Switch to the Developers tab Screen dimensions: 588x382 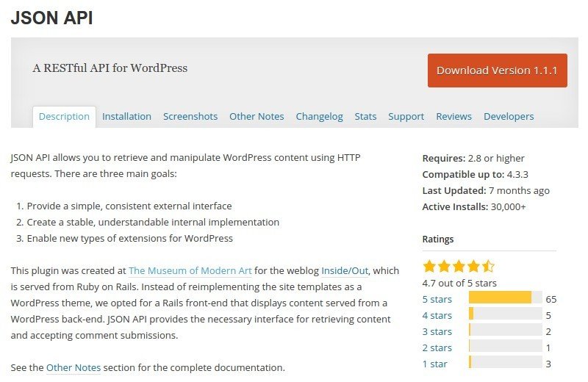(x=509, y=117)
